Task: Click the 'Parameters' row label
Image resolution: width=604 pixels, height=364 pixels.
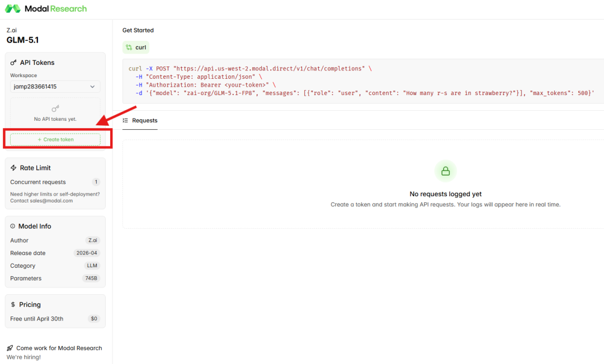Action: pyautogui.click(x=26, y=278)
